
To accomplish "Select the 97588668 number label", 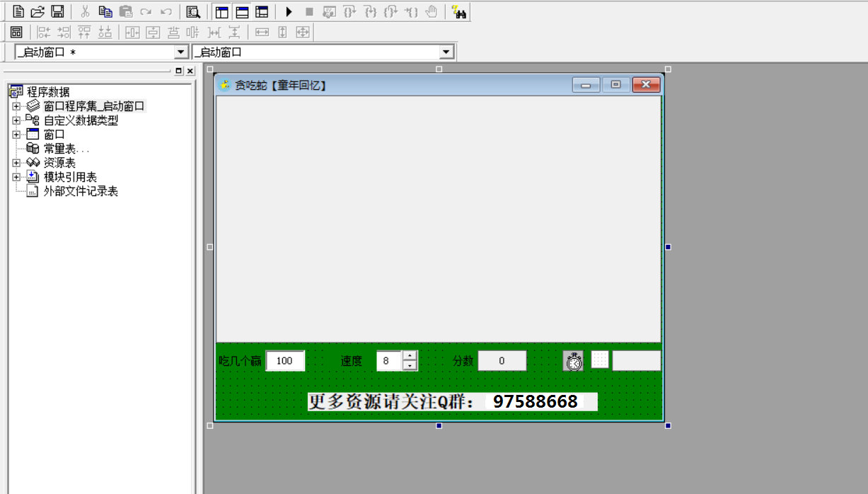I will 536,401.
